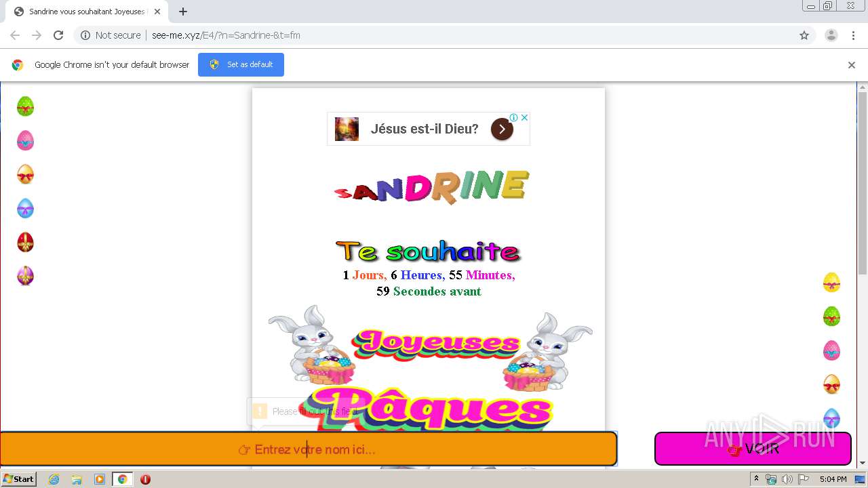Viewport: 868px width, 488px height.
Task: Click the orange ribboned egg at left
Action: click(25, 174)
